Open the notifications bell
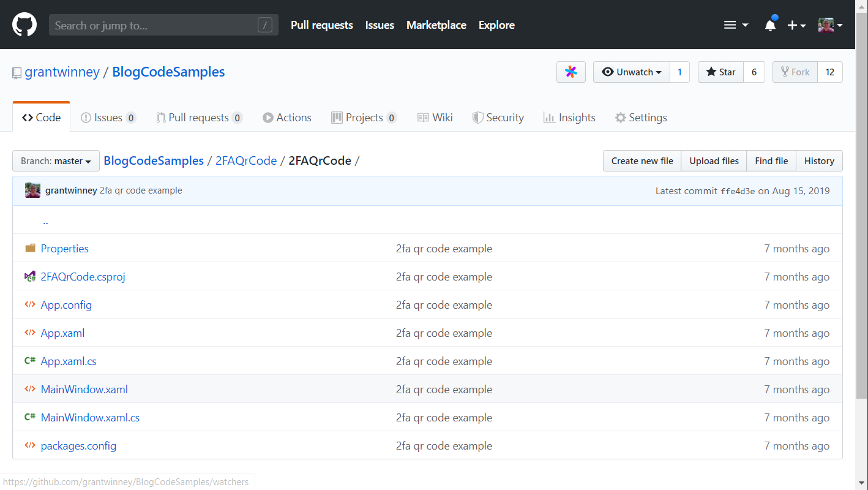Screen dimensions: 868x490 (770, 25)
